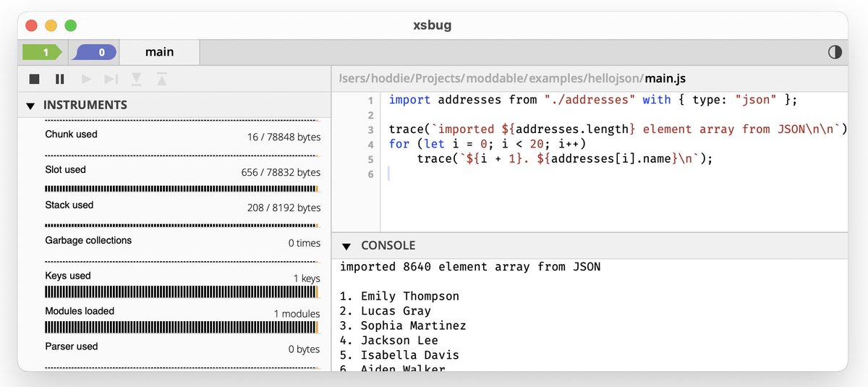868x387 pixels.
Task: Click line number 6 in the gutter
Action: tap(370, 174)
